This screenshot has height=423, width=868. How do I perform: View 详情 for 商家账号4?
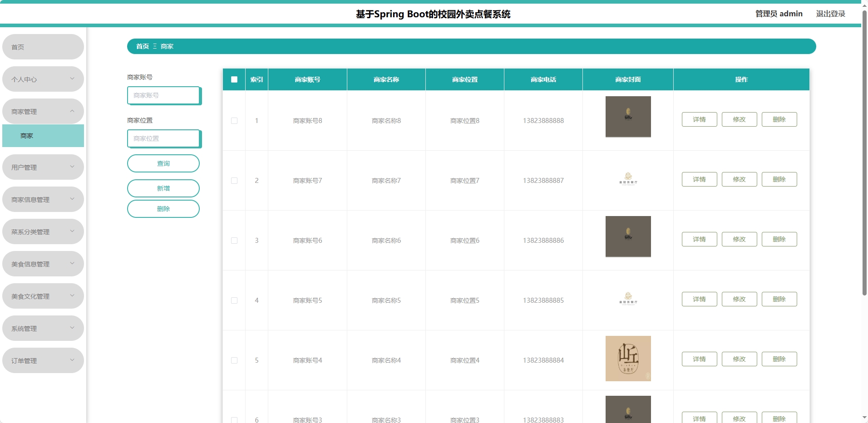click(x=700, y=359)
